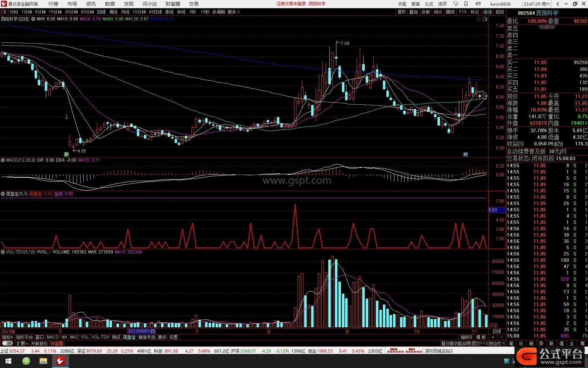
Task: Click the 财 marker on the price chart
Action: pyautogui.click(x=465, y=154)
